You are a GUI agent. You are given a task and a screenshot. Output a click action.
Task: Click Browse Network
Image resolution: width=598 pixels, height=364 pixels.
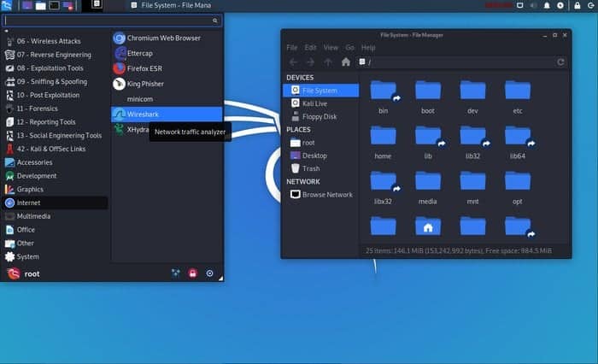click(320, 195)
